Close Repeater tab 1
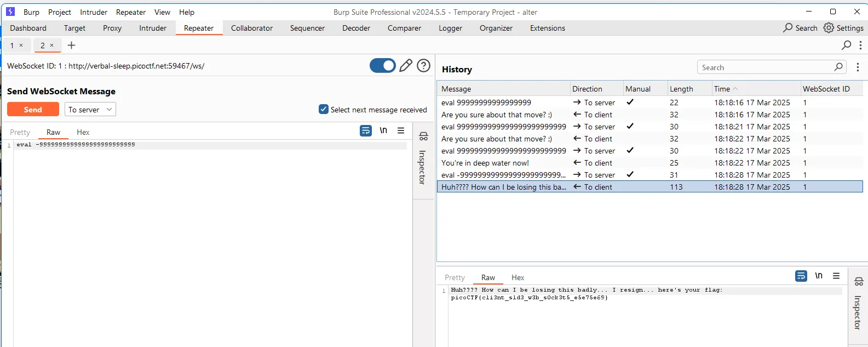Viewport: 868px width, 347px height. [21, 45]
